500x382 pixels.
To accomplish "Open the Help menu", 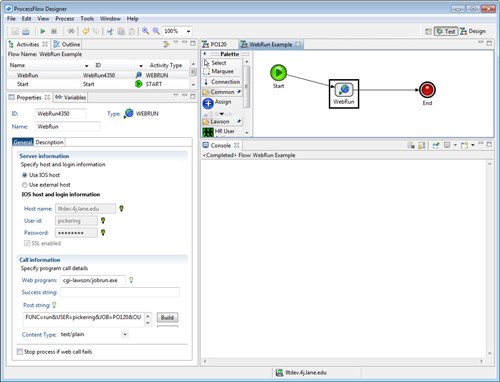I will [x=132, y=19].
